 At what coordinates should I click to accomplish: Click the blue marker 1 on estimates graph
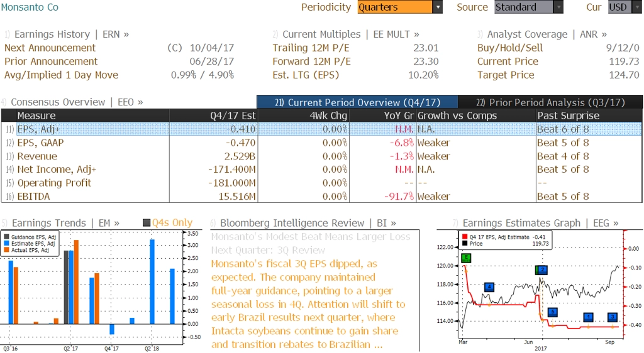(x=589, y=317)
